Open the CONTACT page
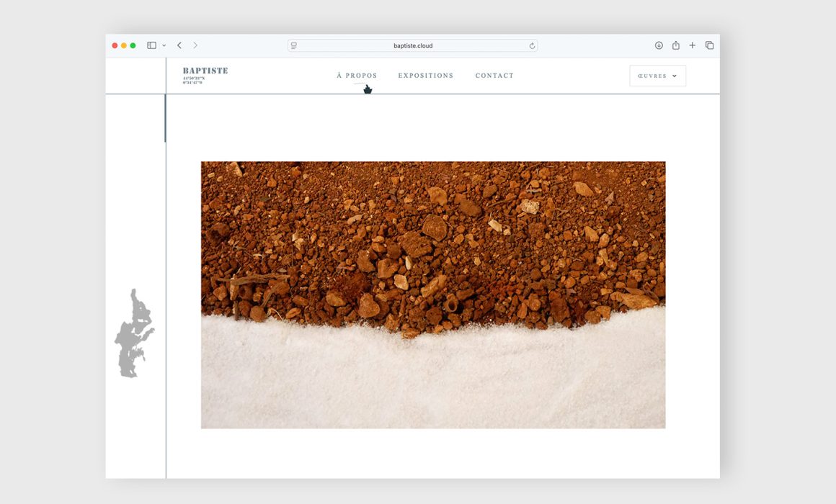The image size is (836, 504). click(494, 76)
